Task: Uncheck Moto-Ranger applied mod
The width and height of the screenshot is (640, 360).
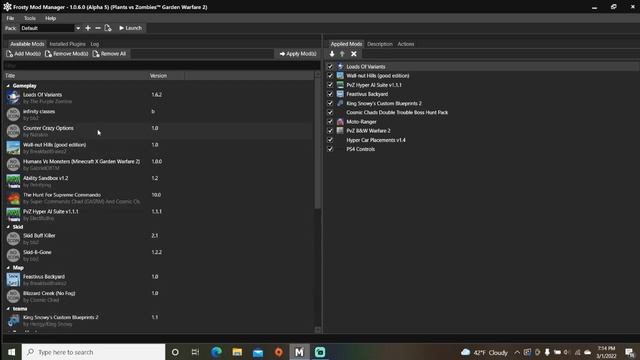Action: tap(330, 122)
